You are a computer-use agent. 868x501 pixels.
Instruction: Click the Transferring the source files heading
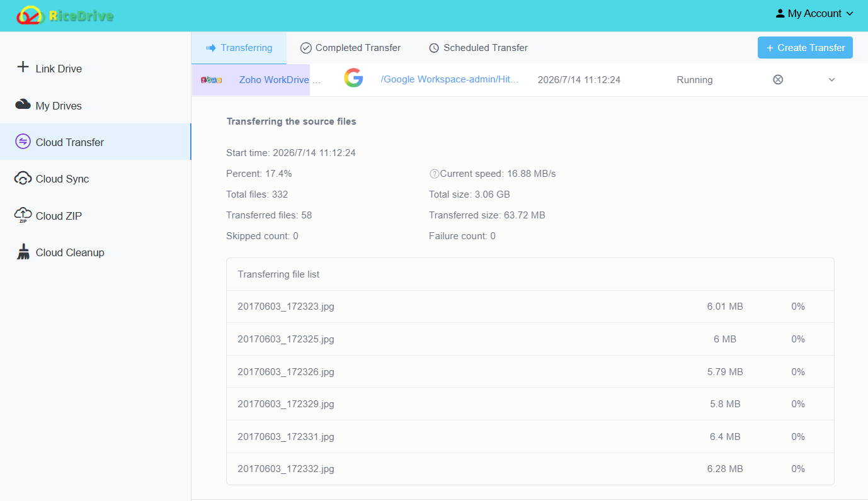291,121
